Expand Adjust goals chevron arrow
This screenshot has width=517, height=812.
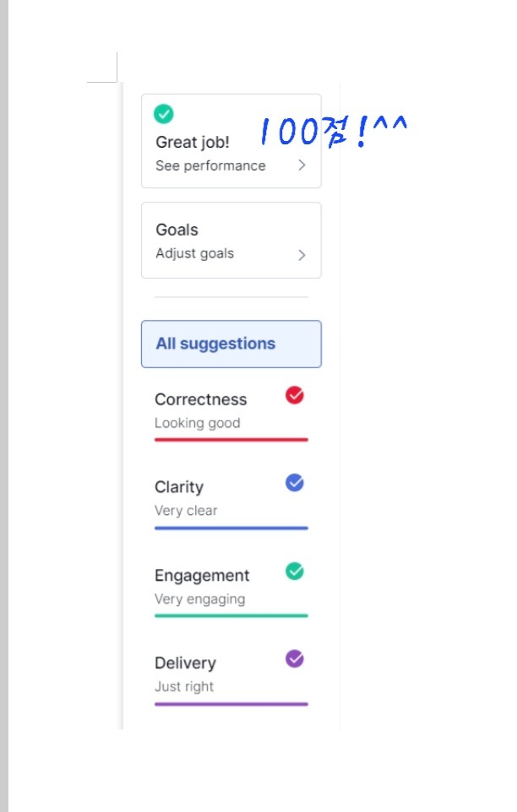(302, 255)
